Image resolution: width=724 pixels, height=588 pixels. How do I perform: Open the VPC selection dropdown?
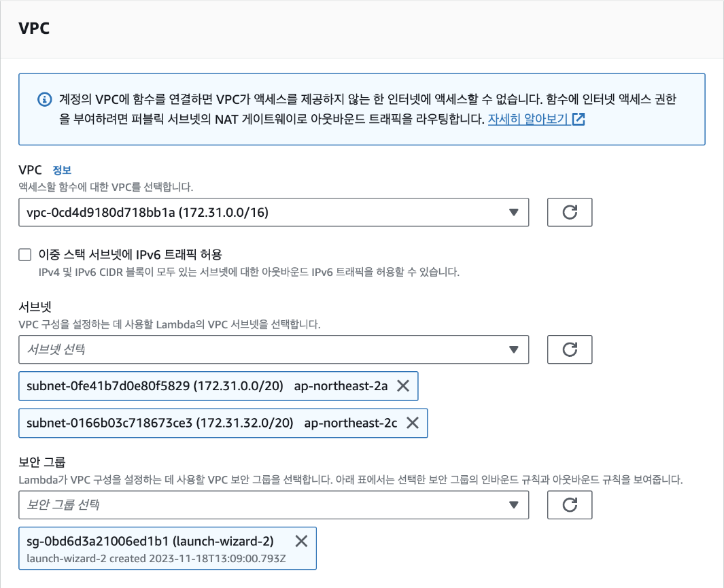click(274, 212)
